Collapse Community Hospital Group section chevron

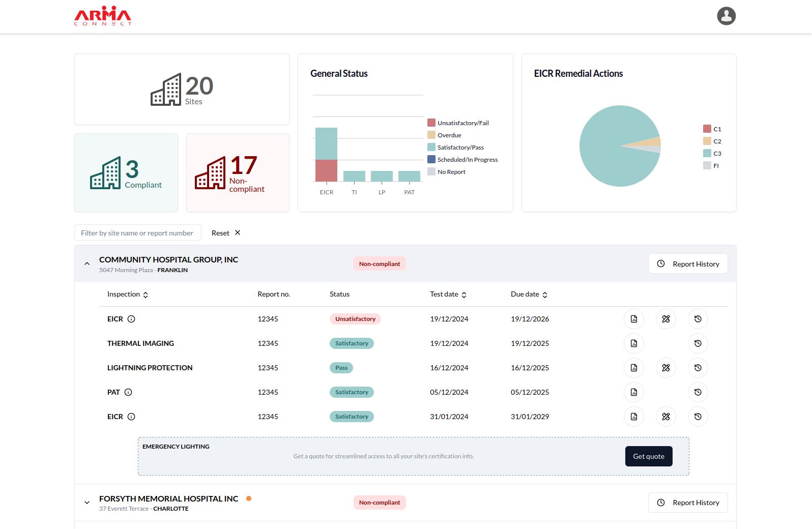tap(87, 263)
